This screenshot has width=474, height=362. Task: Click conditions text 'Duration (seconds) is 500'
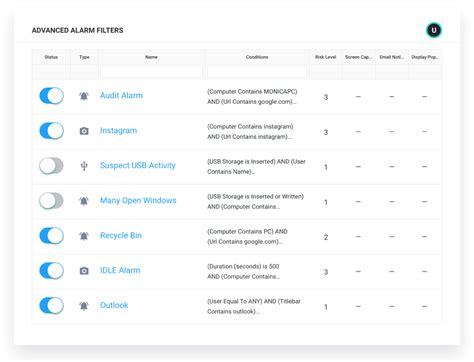(x=243, y=267)
